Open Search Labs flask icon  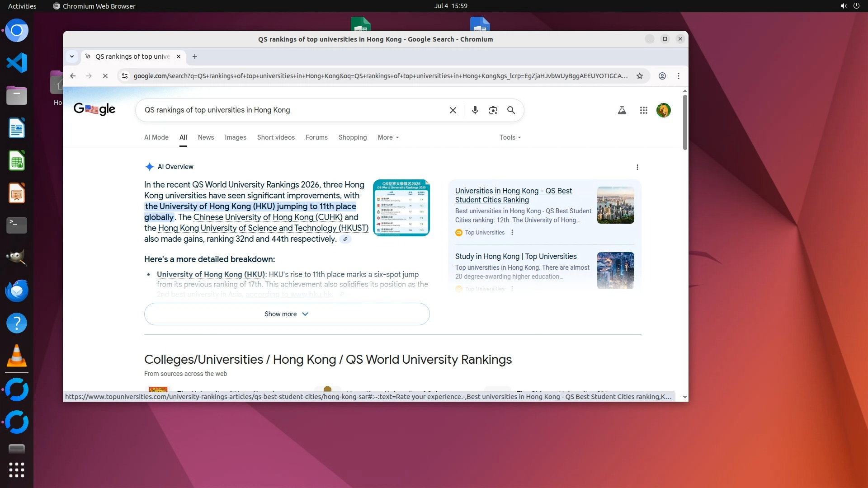(x=622, y=110)
